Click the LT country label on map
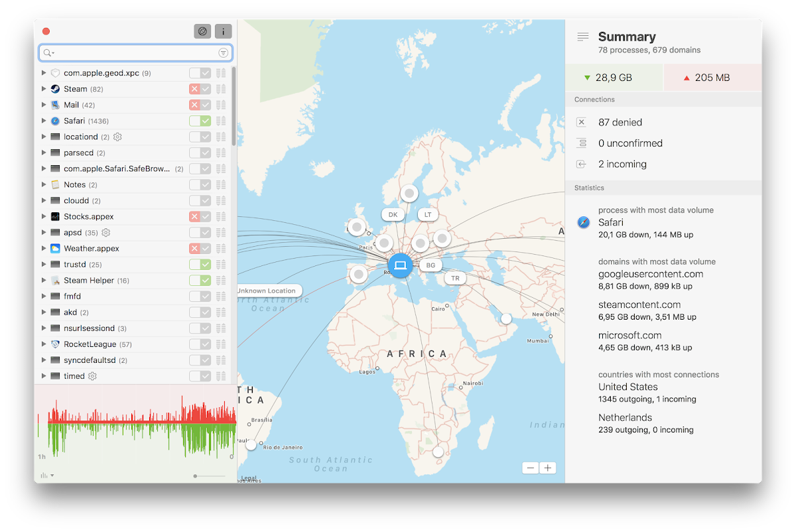This screenshot has height=532, width=796. tap(428, 214)
